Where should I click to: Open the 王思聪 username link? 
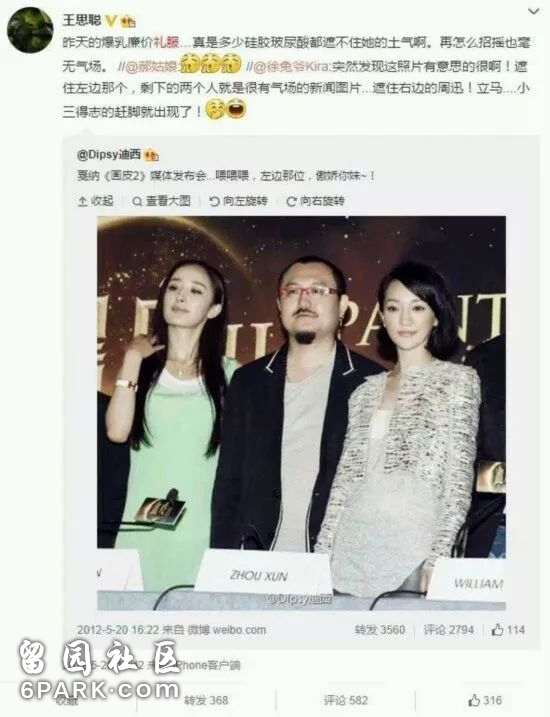(82, 20)
